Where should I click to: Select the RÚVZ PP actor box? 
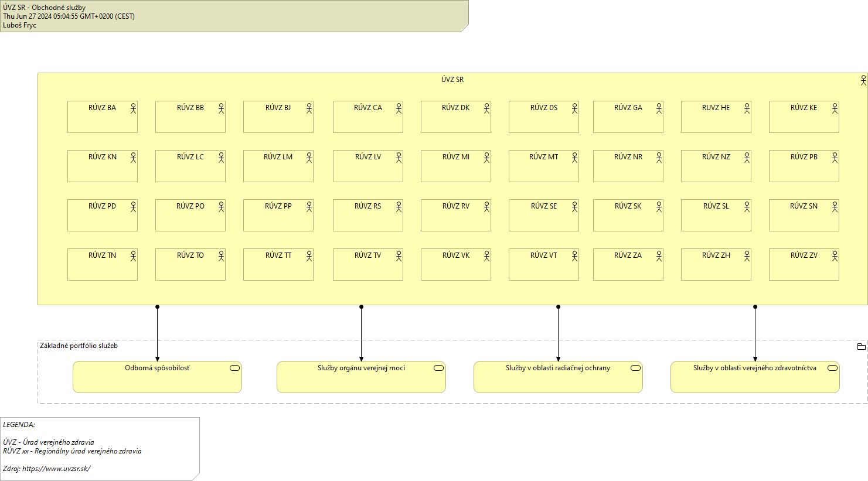[x=278, y=216]
